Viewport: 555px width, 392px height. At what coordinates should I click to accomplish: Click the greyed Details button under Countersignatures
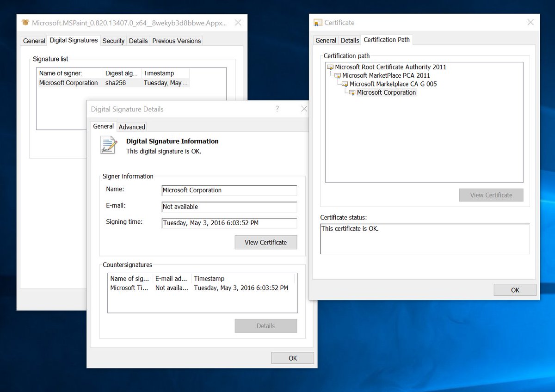click(266, 326)
